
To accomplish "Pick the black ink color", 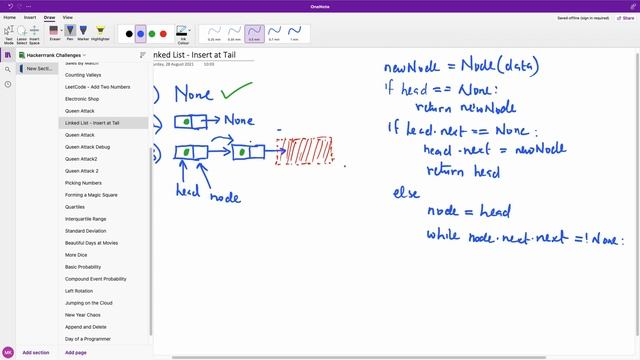I will [129, 34].
